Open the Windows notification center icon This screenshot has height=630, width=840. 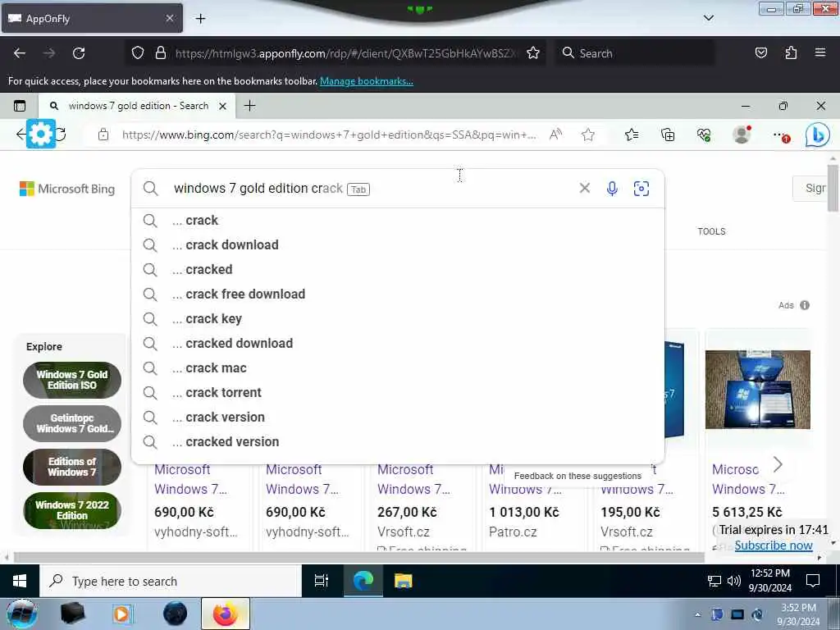click(813, 581)
